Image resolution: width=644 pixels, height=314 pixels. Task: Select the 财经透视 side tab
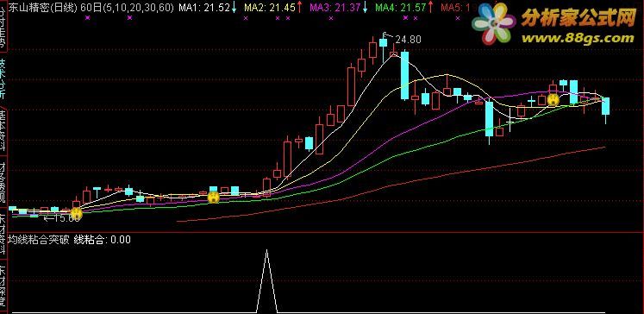point(3,183)
